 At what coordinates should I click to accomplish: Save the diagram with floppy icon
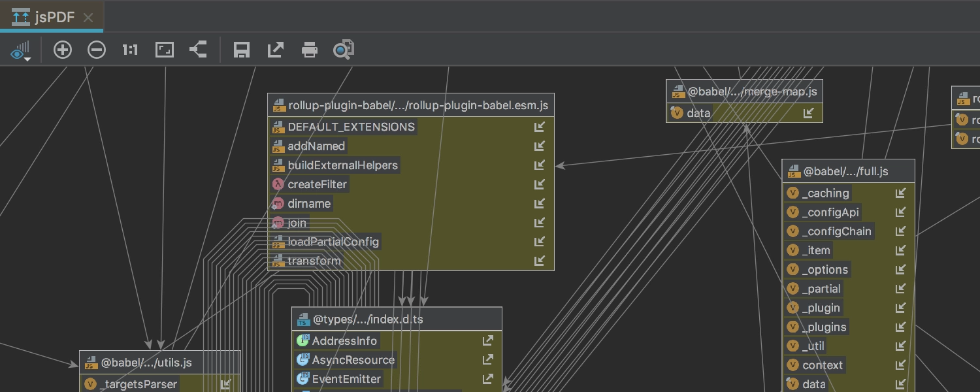[242, 50]
